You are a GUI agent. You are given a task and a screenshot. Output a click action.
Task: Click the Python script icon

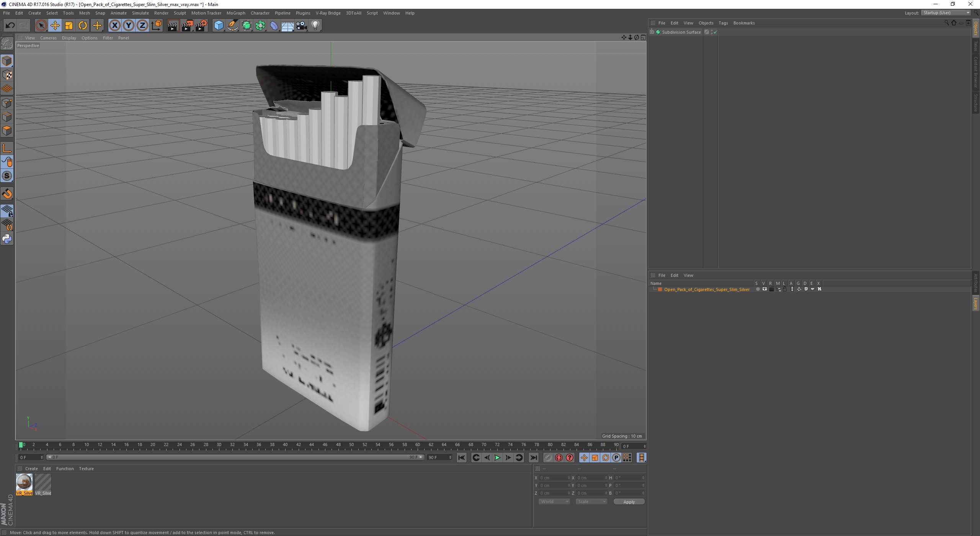(x=7, y=239)
